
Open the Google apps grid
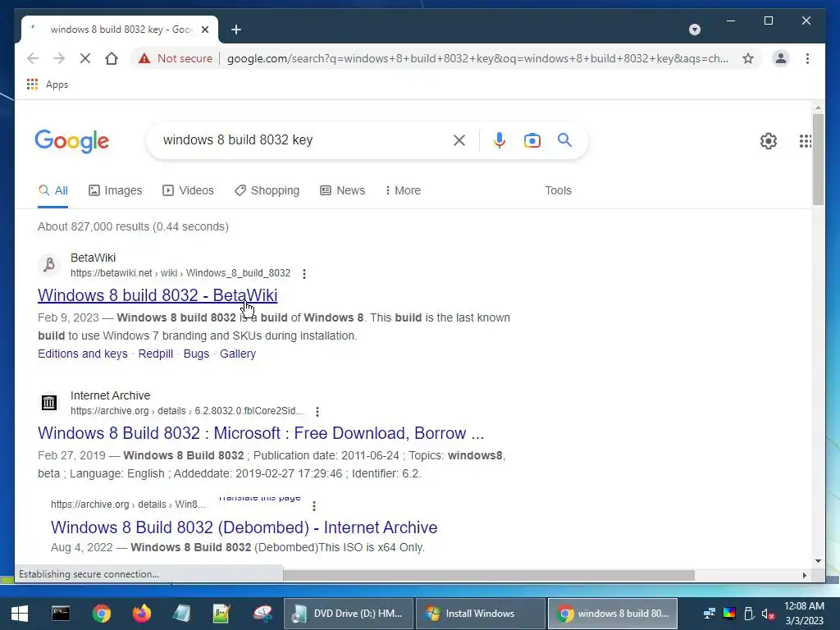806,141
